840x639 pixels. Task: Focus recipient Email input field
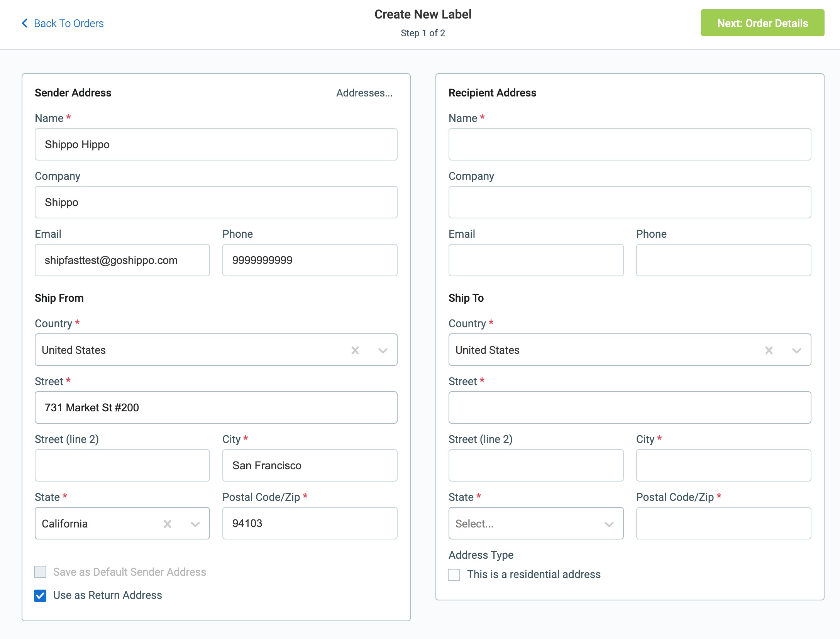pyautogui.click(x=536, y=260)
